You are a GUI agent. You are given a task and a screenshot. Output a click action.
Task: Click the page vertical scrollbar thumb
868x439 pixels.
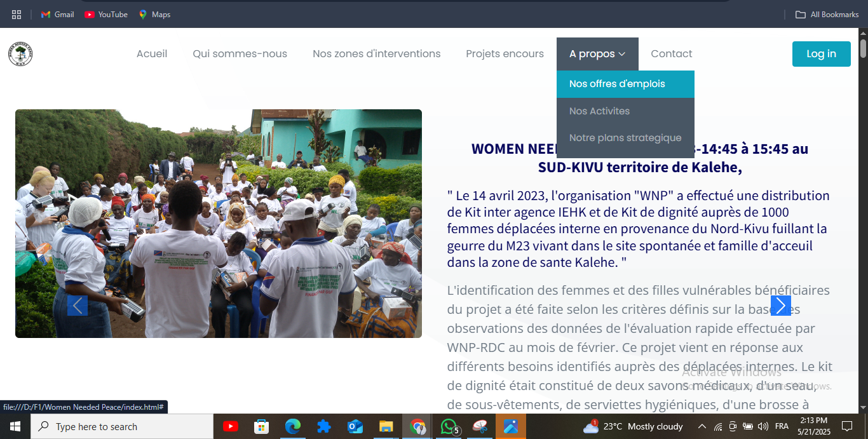(863, 48)
